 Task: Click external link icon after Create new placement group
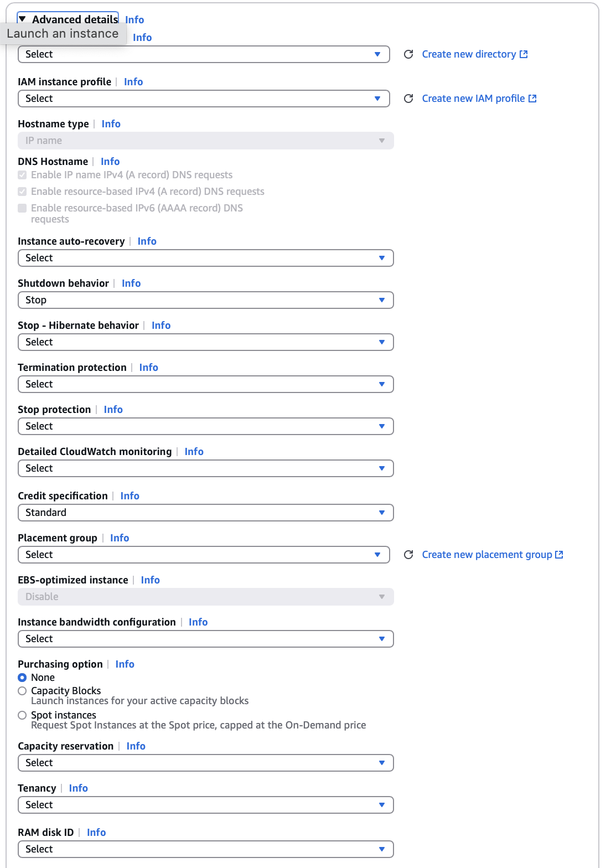click(x=559, y=555)
